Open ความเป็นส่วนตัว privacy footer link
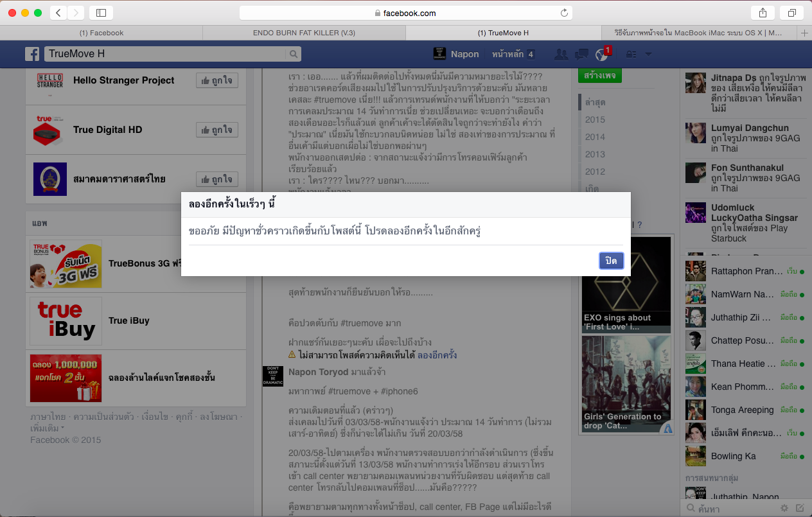The width and height of the screenshot is (812, 517). pyautogui.click(x=104, y=417)
